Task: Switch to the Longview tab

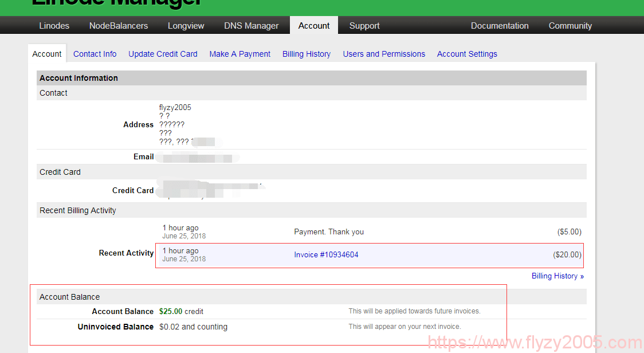Action: (x=186, y=25)
